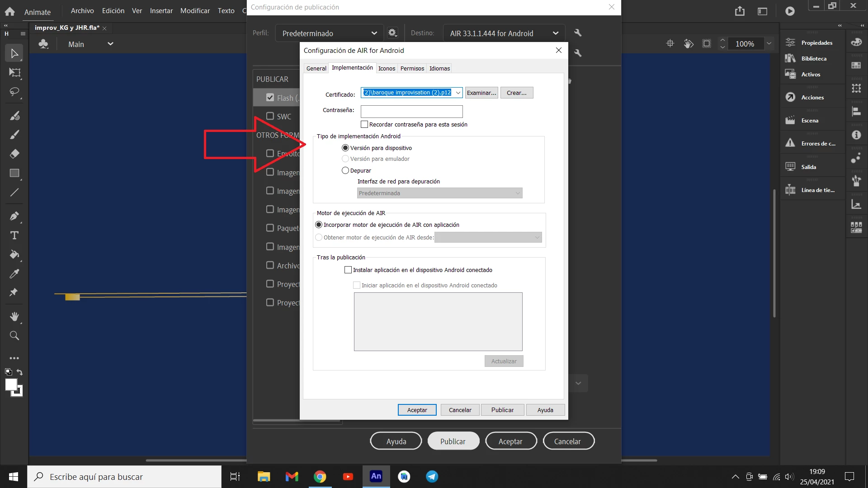This screenshot has width=868, height=488.
Task: Select the Depurar radio button
Action: pos(345,171)
